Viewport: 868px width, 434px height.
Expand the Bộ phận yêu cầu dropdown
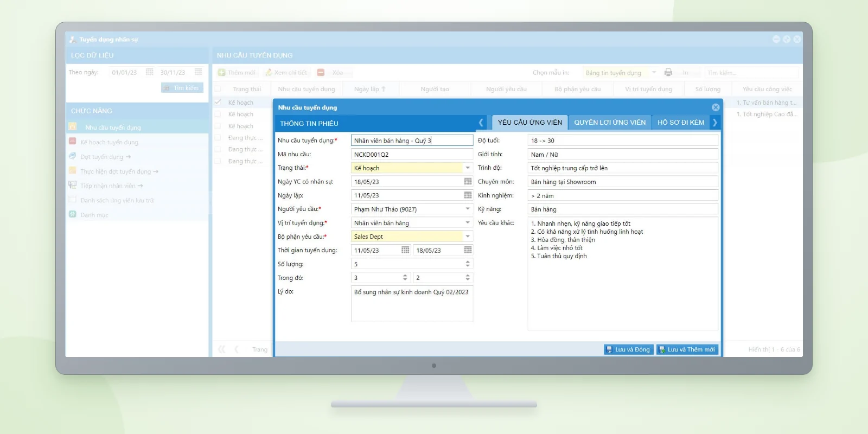click(468, 237)
